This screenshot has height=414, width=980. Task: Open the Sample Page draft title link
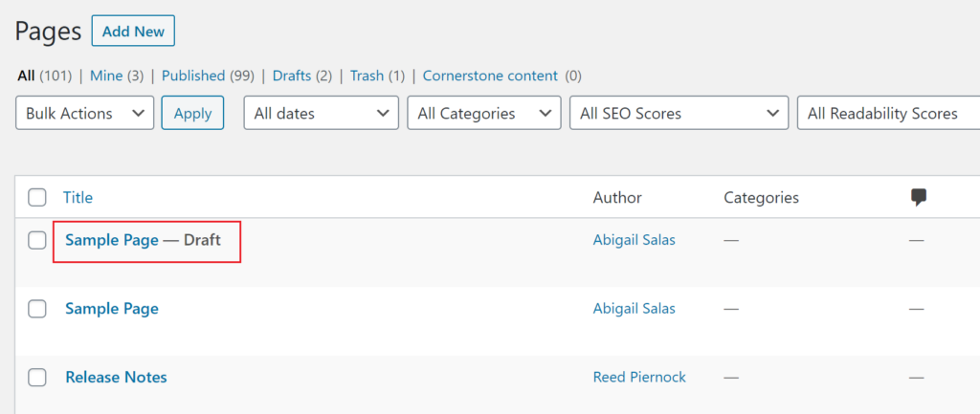coord(112,240)
